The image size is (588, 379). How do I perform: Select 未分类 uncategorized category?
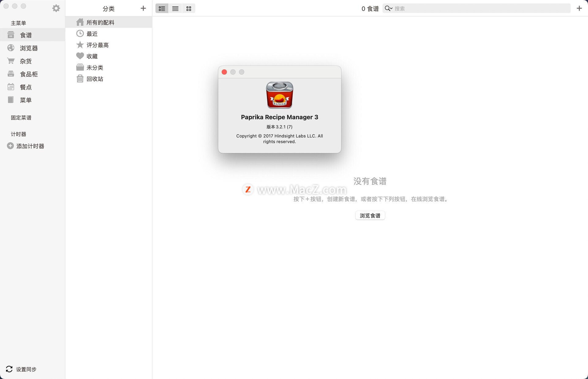[109, 67]
